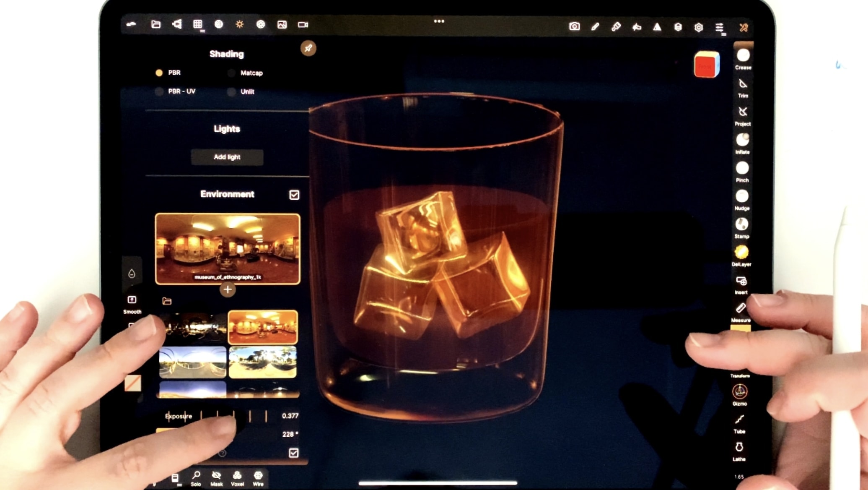Select the Crease brush tool
868x490 pixels.
coord(743,56)
